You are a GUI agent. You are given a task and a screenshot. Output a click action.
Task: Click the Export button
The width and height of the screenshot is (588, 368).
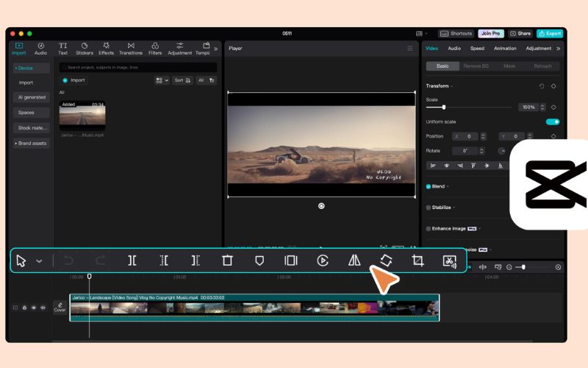click(550, 33)
